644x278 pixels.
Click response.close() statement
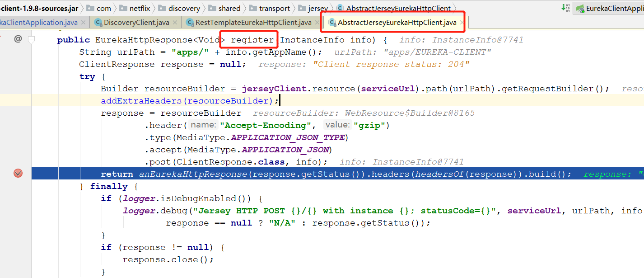[168, 259]
